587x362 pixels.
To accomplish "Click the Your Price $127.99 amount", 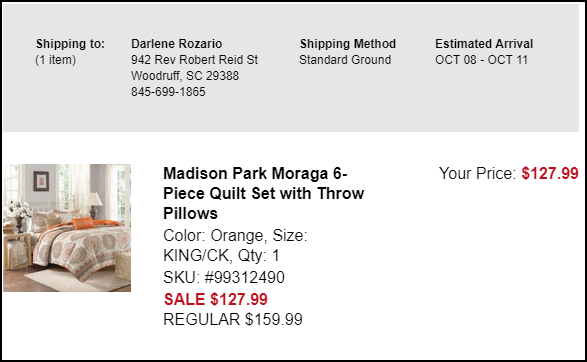I will 550,173.
